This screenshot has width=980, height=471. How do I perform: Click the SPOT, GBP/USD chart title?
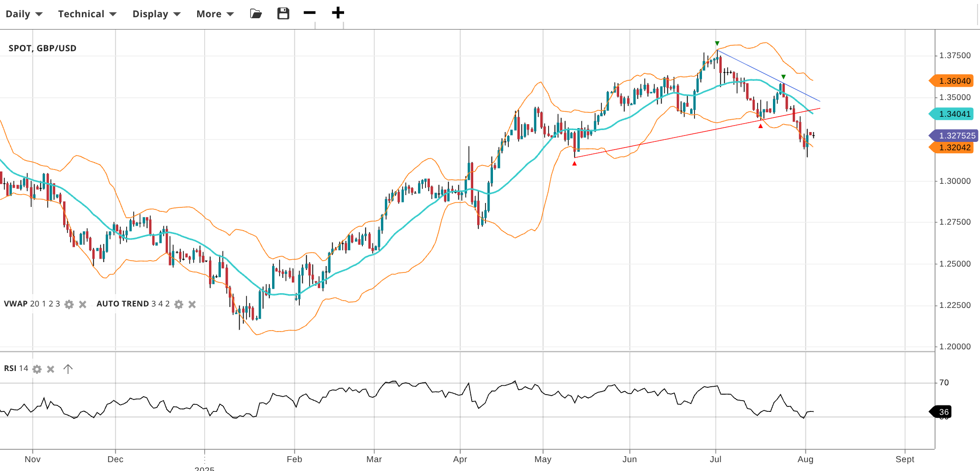42,48
